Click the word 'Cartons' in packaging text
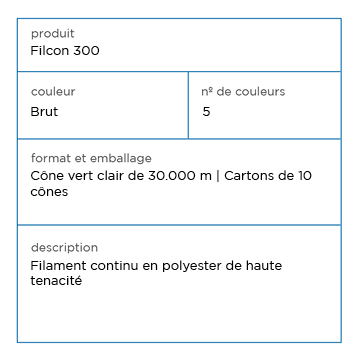 tap(246, 176)
